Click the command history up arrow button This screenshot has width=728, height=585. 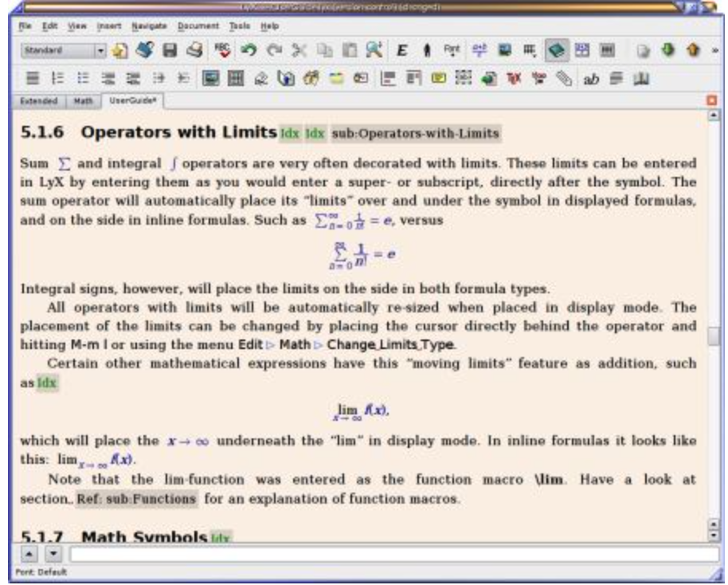29,554
